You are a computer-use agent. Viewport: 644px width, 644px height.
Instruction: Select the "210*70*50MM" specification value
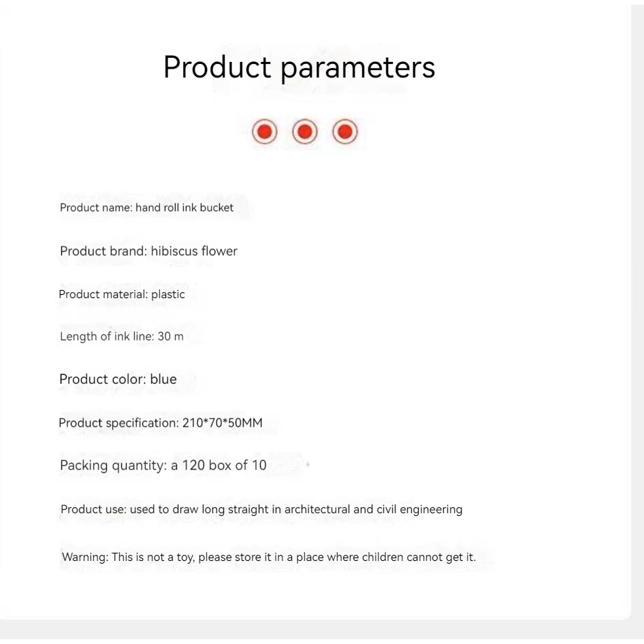point(222,423)
